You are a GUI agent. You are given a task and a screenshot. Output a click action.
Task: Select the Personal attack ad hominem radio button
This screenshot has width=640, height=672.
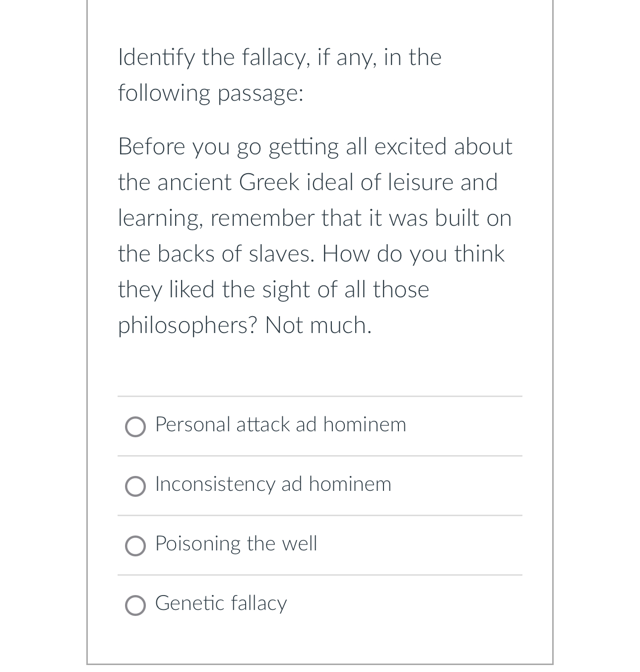pos(134,426)
